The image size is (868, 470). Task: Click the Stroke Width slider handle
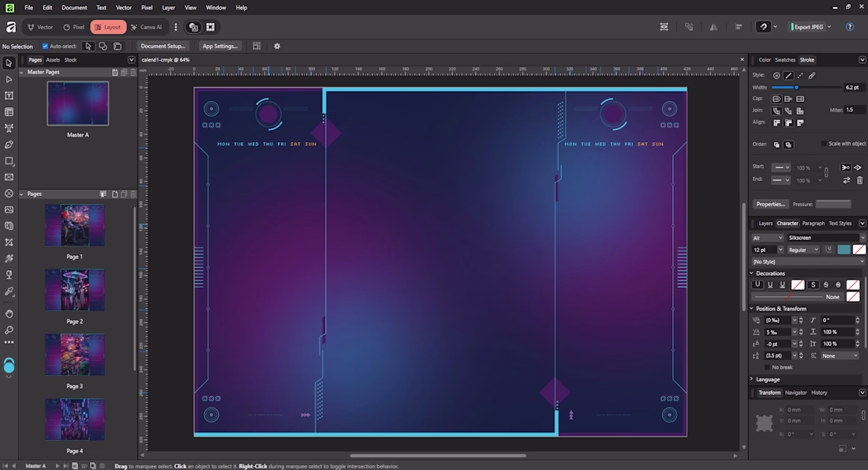(797, 88)
